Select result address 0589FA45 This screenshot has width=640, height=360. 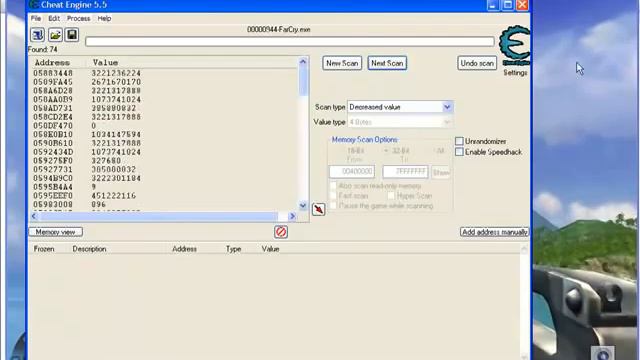(x=53, y=82)
